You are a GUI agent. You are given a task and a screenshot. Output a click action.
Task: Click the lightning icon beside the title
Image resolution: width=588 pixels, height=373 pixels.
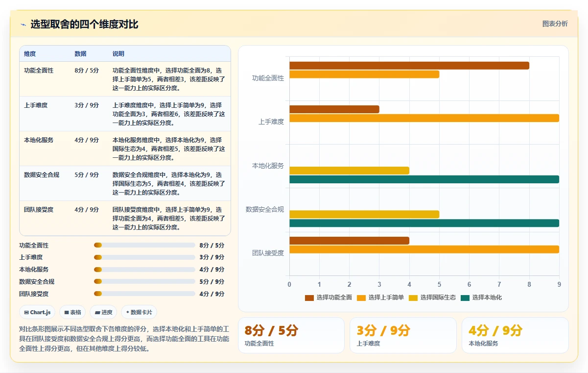(23, 24)
